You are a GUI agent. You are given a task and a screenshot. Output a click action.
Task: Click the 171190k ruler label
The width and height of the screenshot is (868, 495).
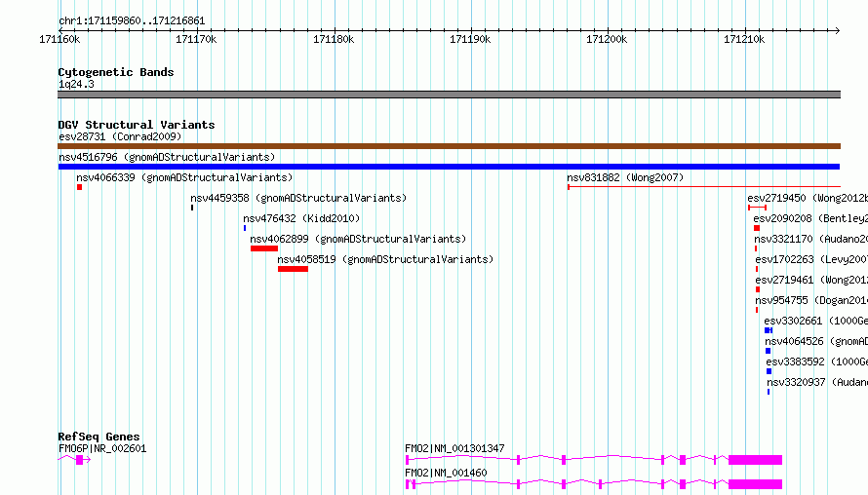[470, 40]
